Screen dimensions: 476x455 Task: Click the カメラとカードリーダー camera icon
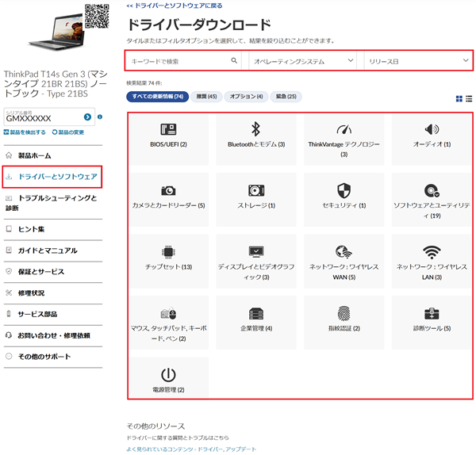click(168, 190)
